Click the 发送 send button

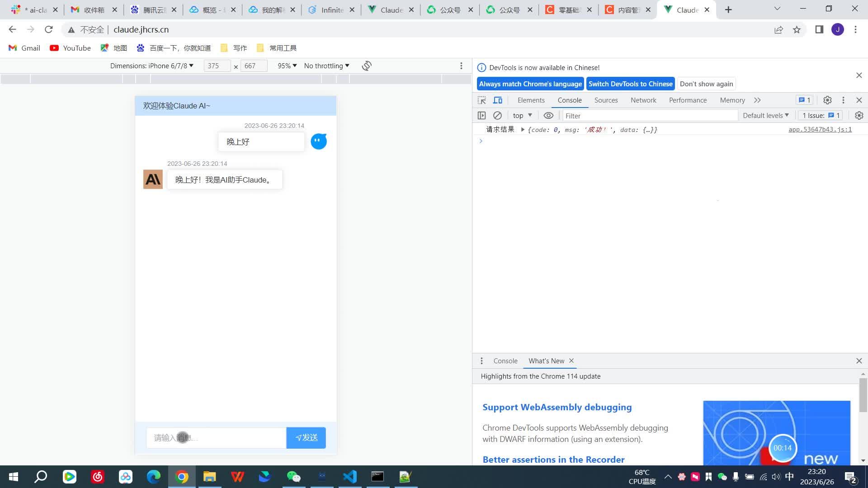coord(306,438)
